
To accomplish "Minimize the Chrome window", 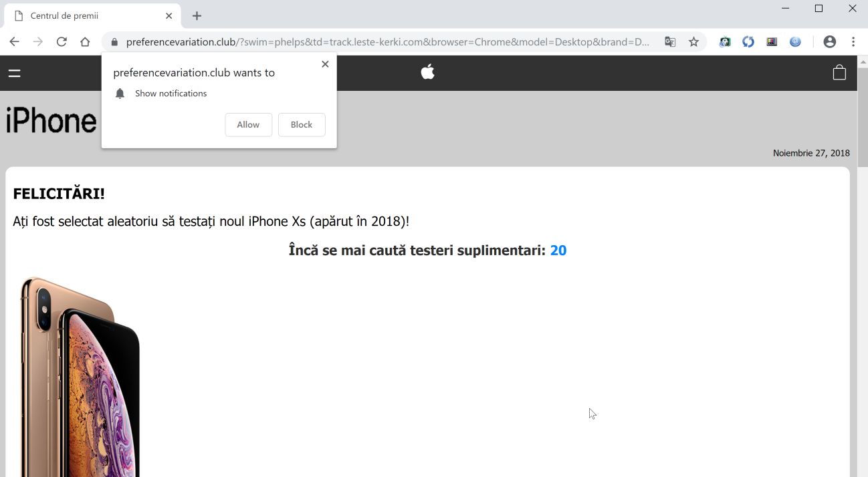I will click(x=784, y=9).
